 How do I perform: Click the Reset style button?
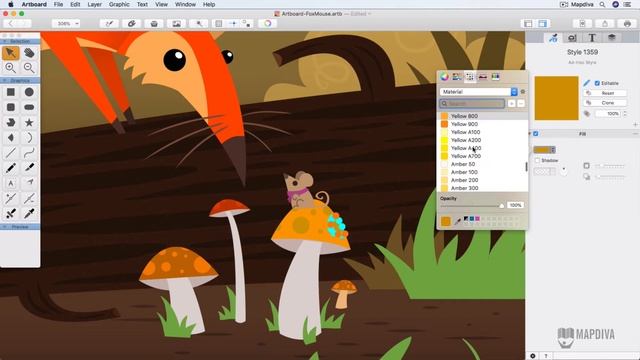(x=605, y=93)
